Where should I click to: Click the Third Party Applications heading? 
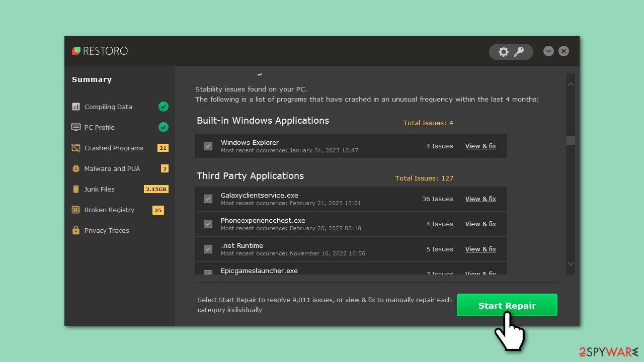pos(250,175)
